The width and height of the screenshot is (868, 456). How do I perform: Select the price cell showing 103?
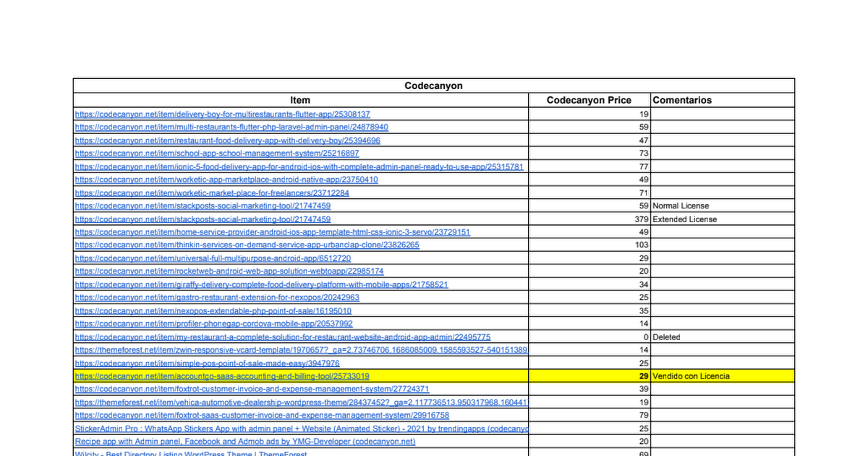coord(589,245)
